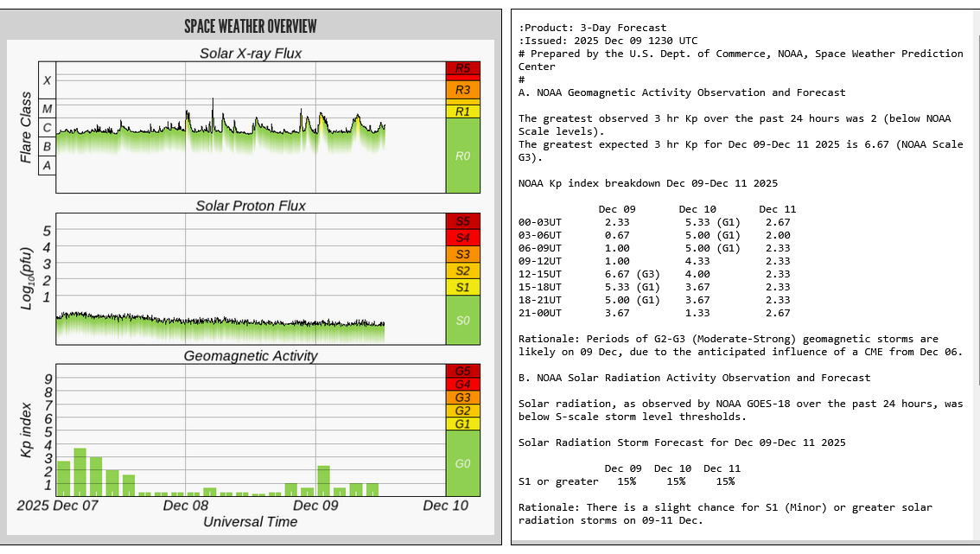
Task: Click the G5 geomagnetic storm scale block
Action: (x=462, y=371)
